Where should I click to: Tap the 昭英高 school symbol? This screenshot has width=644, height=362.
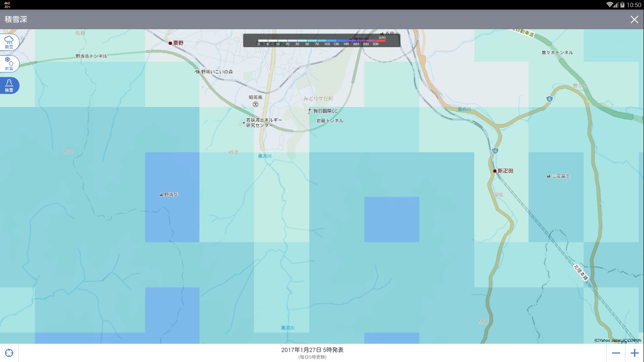point(256,104)
